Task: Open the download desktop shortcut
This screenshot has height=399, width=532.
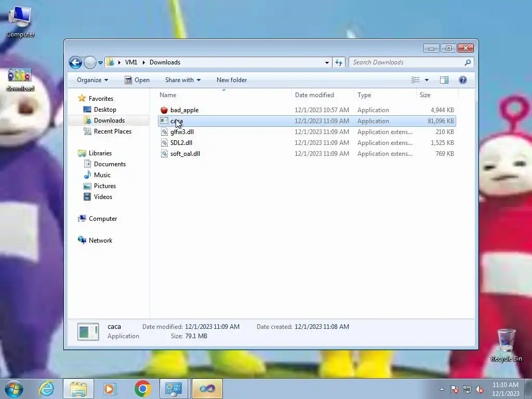Action: (x=20, y=80)
